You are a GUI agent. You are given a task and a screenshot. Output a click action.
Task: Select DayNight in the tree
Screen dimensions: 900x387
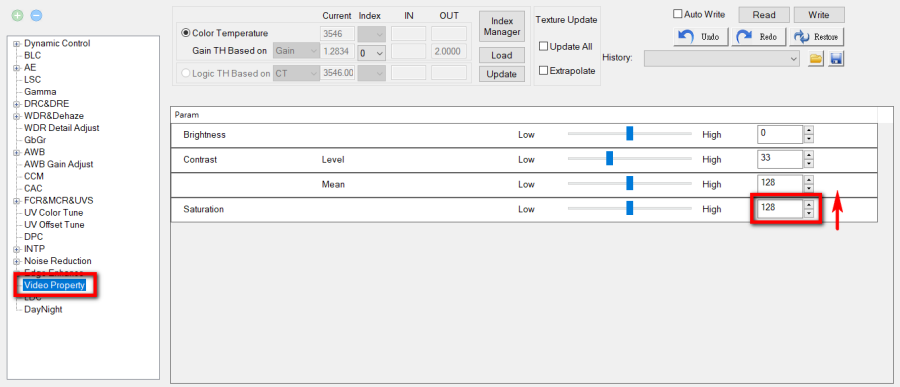click(43, 309)
